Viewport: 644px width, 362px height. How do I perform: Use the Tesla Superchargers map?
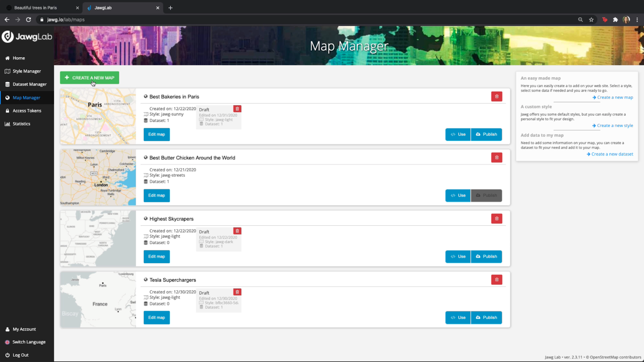tap(458, 318)
